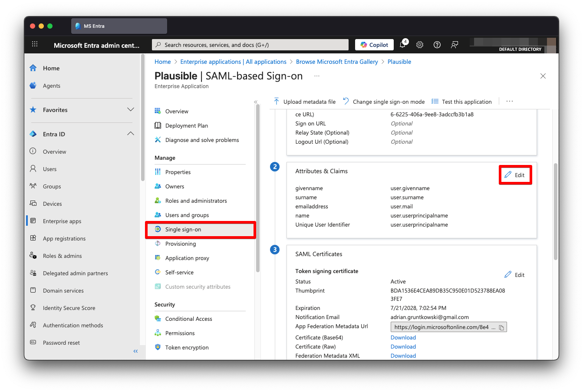
Task: Edit the Attributes & Claims section
Action: click(515, 175)
